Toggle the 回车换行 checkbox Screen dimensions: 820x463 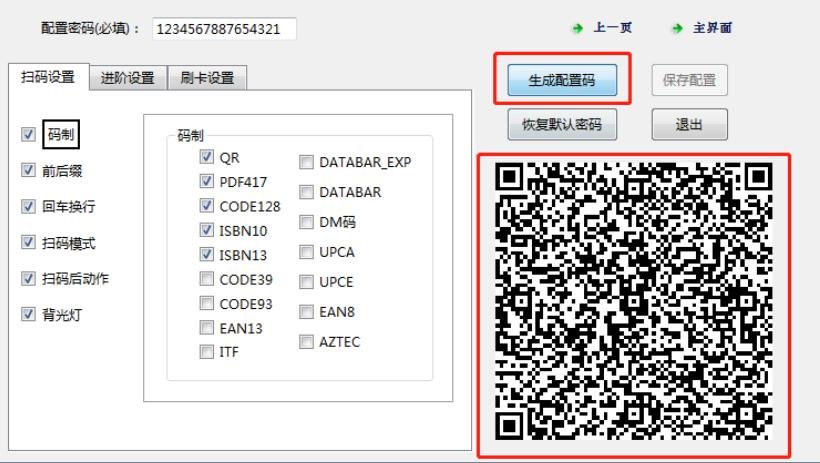(x=28, y=206)
